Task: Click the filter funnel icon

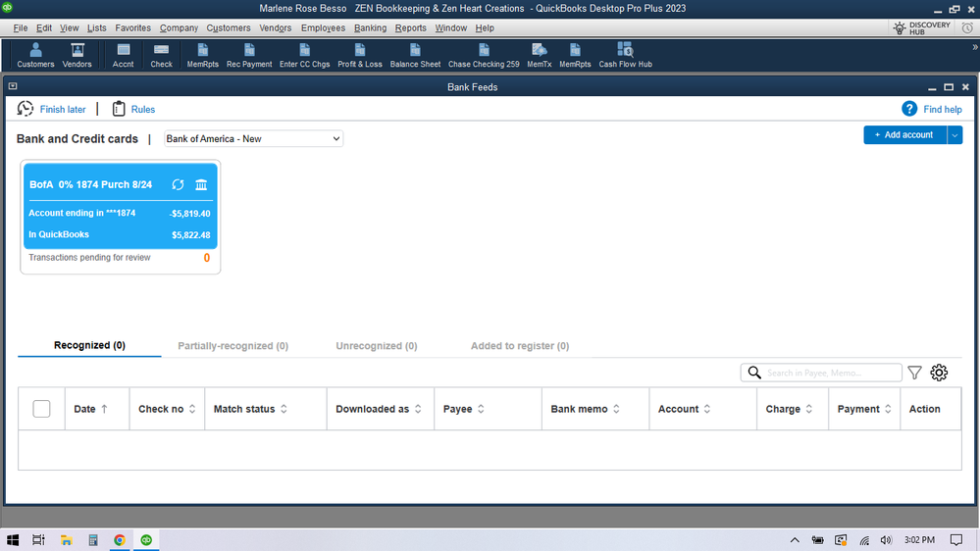Action: [x=914, y=373]
